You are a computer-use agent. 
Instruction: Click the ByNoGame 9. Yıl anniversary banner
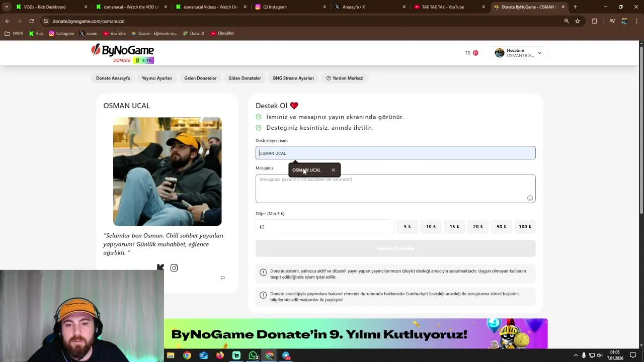(x=356, y=333)
